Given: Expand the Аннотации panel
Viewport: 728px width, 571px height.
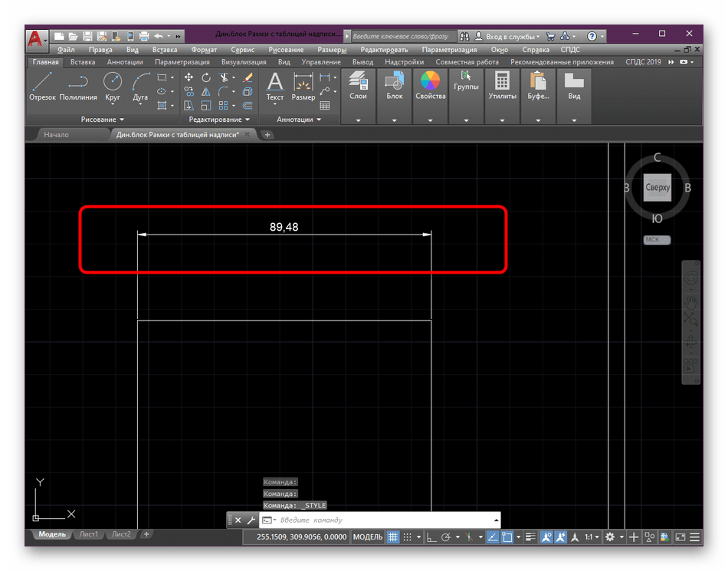Looking at the screenshot, I should point(299,120).
